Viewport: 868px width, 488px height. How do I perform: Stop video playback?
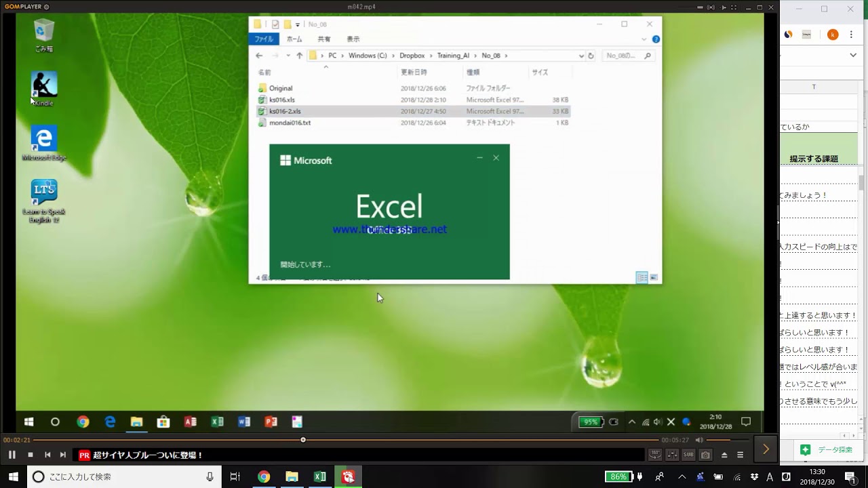(x=31, y=455)
